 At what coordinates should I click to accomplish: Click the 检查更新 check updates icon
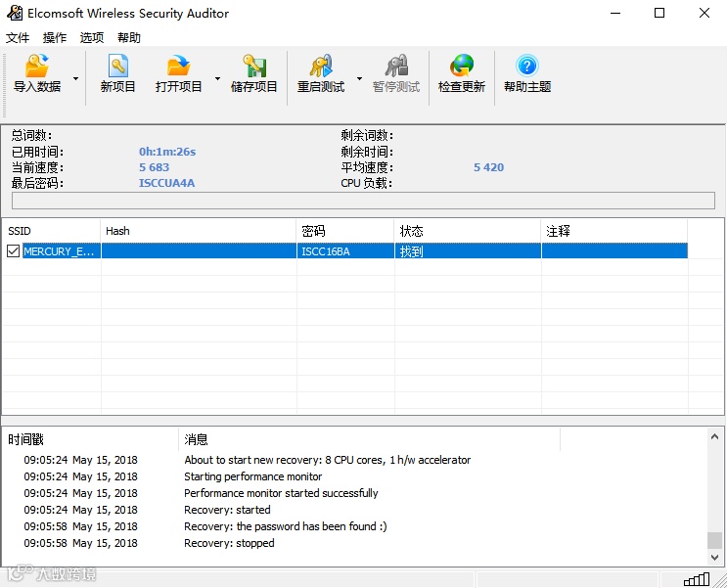point(461,66)
